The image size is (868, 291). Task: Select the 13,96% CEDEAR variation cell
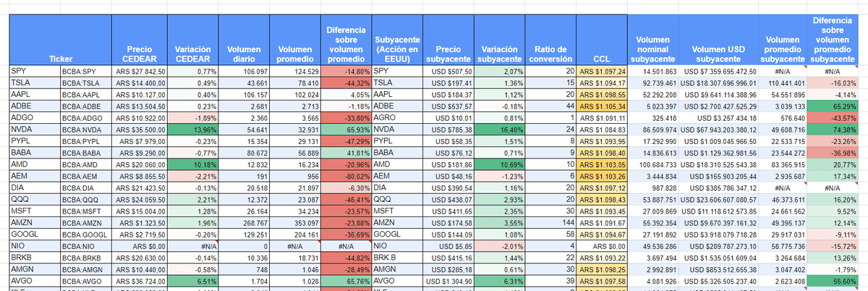[193, 128]
